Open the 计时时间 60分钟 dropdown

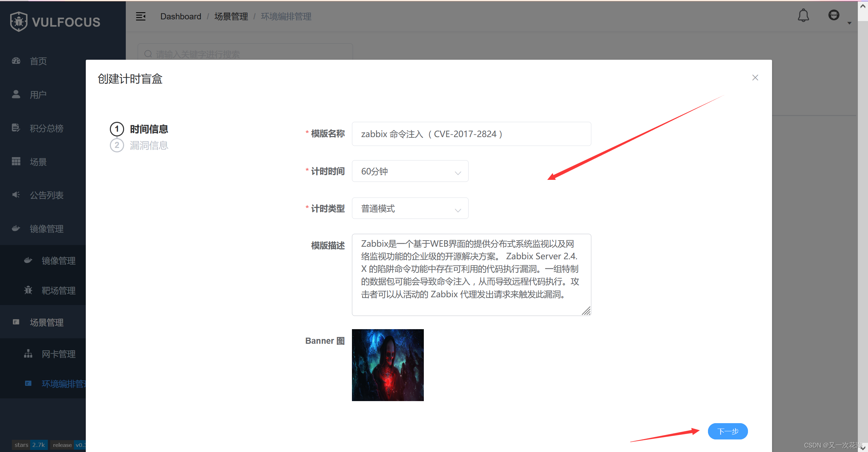pyautogui.click(x=410, y=171)
